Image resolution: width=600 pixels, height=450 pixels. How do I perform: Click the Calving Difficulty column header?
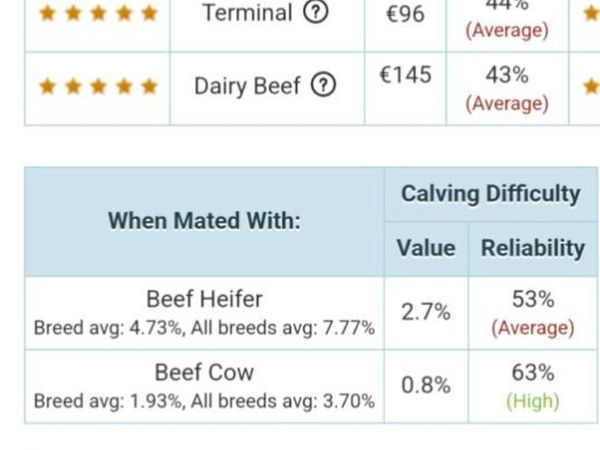491,194
